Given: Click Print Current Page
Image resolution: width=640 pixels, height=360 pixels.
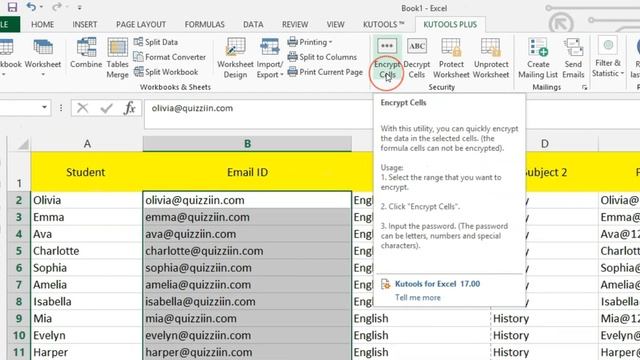Looking at the screenshot, I should [x=325, y=72].
